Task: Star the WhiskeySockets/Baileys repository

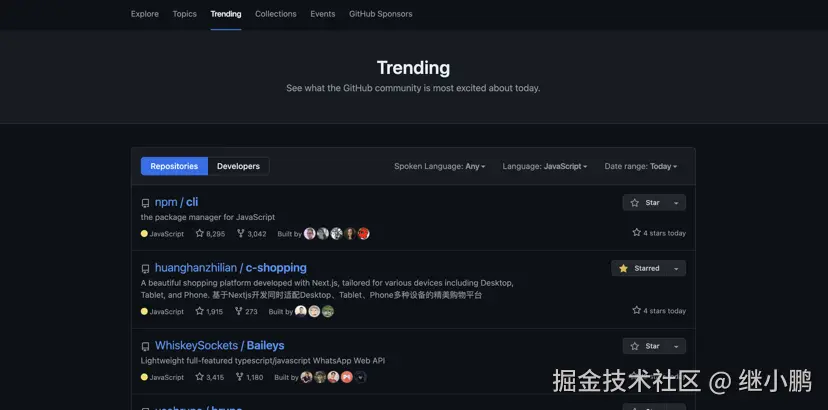Action: (x=645, y=346)
